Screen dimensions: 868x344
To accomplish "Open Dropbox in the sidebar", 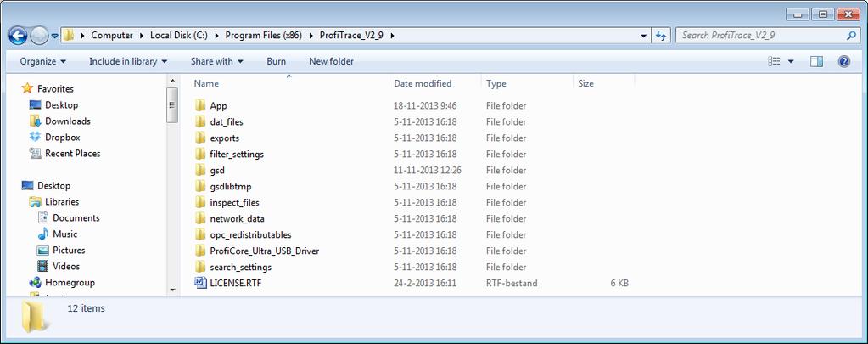I will click(63, 137).
